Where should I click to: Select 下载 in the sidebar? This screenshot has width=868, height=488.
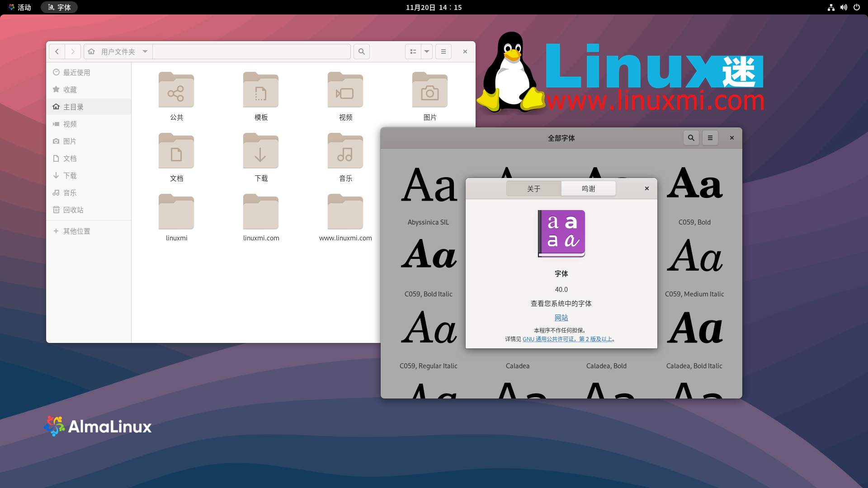pos(89,175)
